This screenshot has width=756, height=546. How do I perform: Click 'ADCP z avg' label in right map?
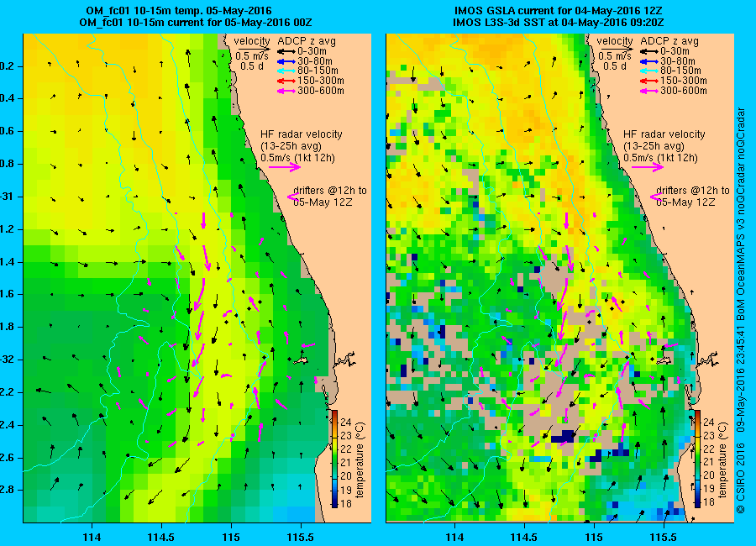click(669, 41)
